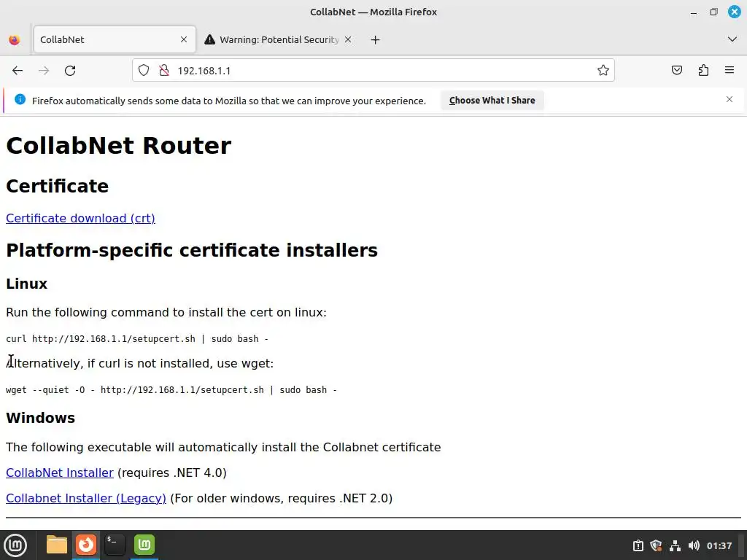Close the Warning: Potential Security tab
The height and width of the screenshot is (560, 747).
pos(348,39)
